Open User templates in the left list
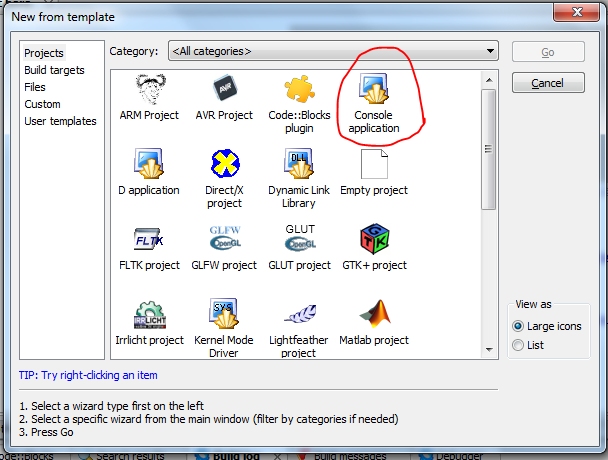 (x=60, y=121)
